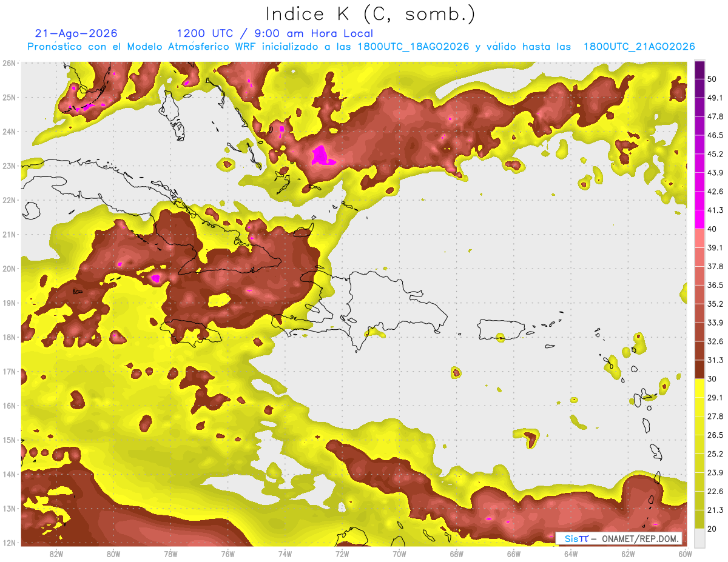Click the '60W' longitude axis label

(x=686, y=554)
